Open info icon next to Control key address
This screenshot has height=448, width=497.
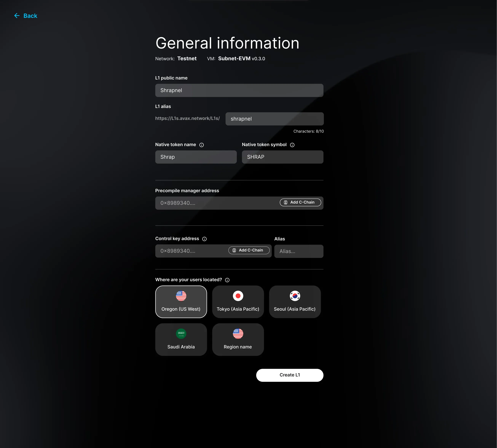tap(204, 239)
